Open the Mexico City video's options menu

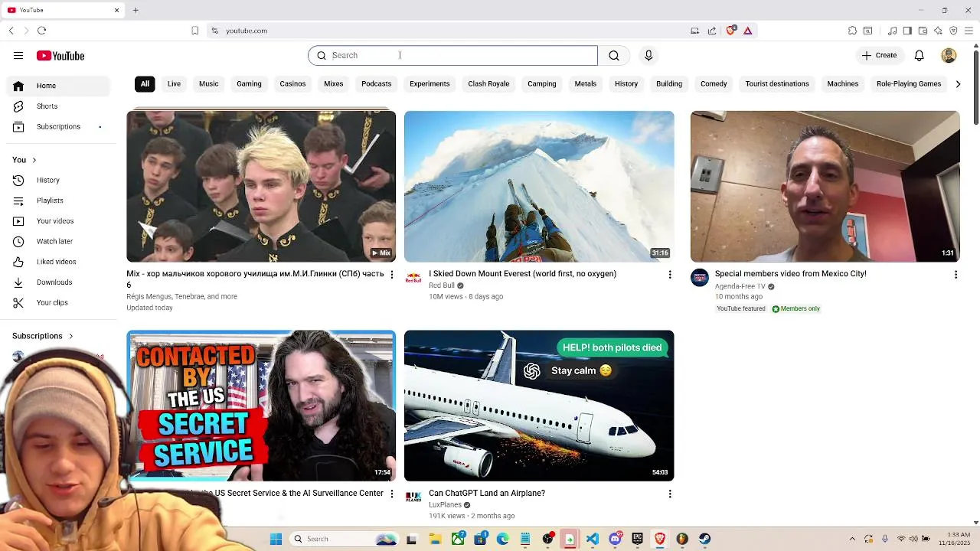point(955,275)
